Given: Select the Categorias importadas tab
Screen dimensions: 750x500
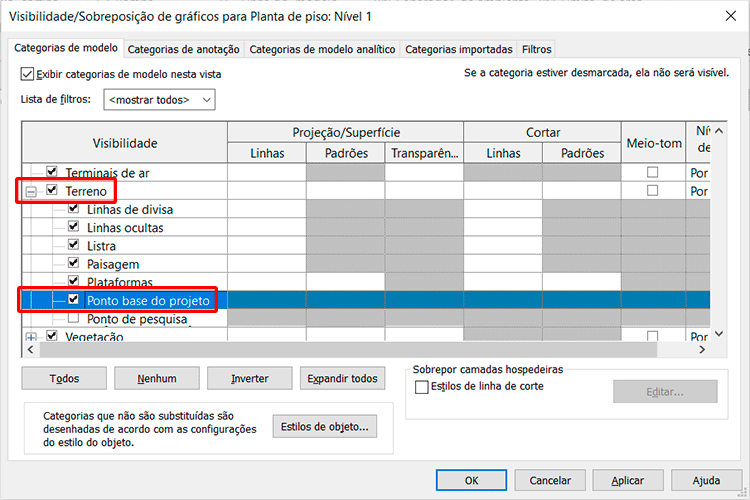Looking at the screenshot, I should pos(459,49).
